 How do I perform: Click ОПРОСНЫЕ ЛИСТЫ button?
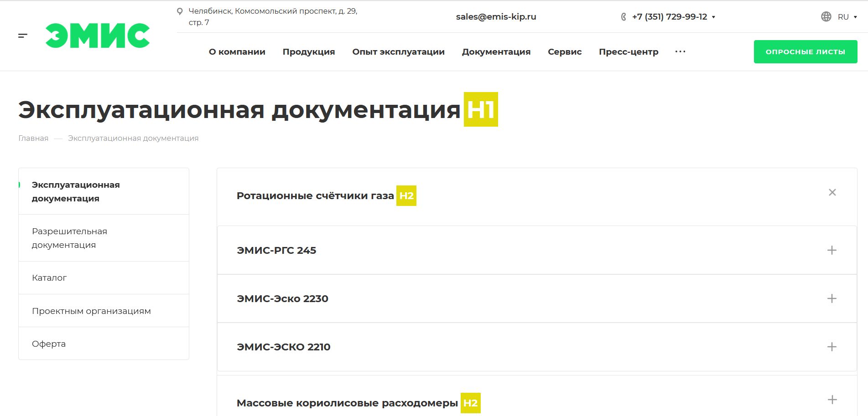pos(806,52)
